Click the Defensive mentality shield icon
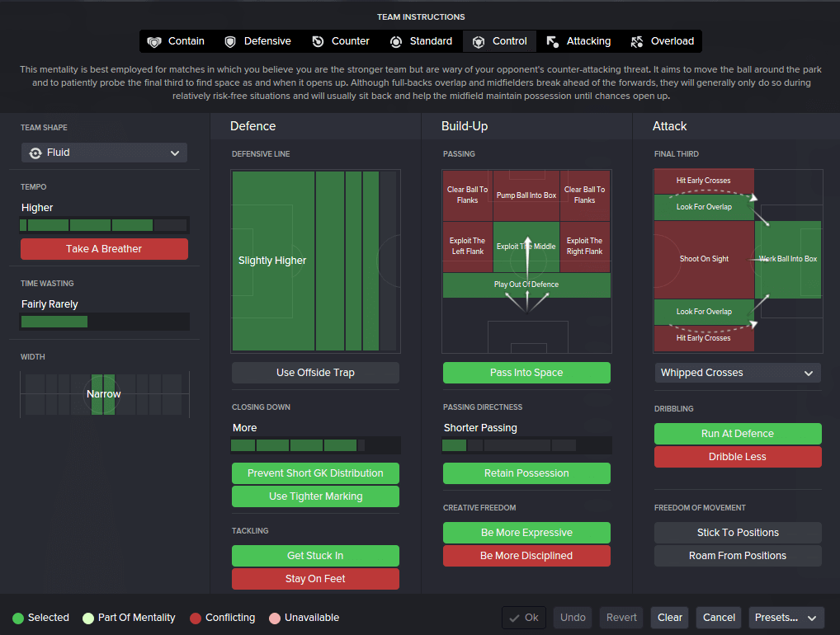The height and width of the screenshot is (635, 840). pos(230,42)
